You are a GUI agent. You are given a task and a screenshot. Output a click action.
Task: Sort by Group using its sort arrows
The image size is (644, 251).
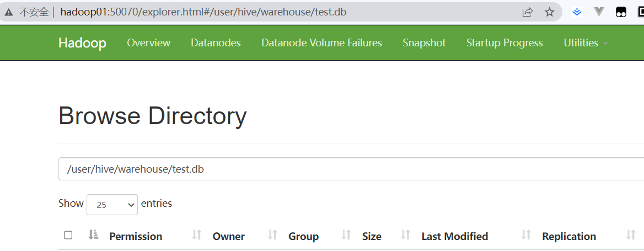click(346, 236)
